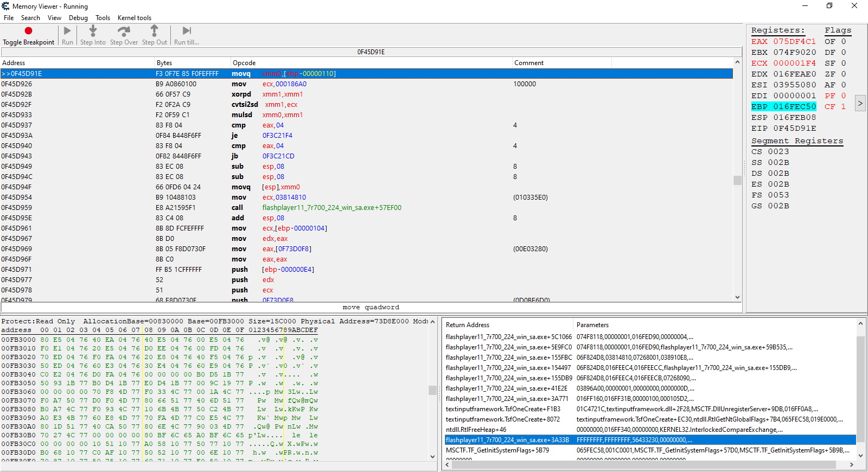Toggle the CF flag value

[843, 107]
